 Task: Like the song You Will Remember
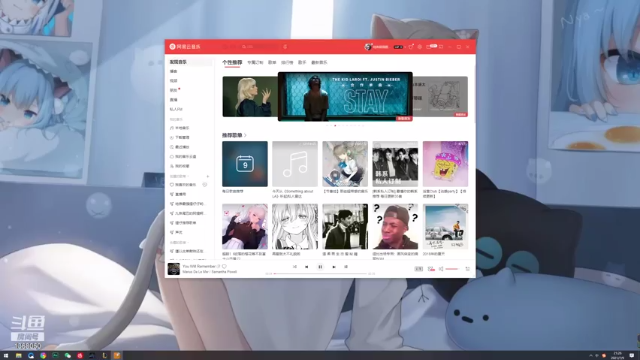pos(224,266)
